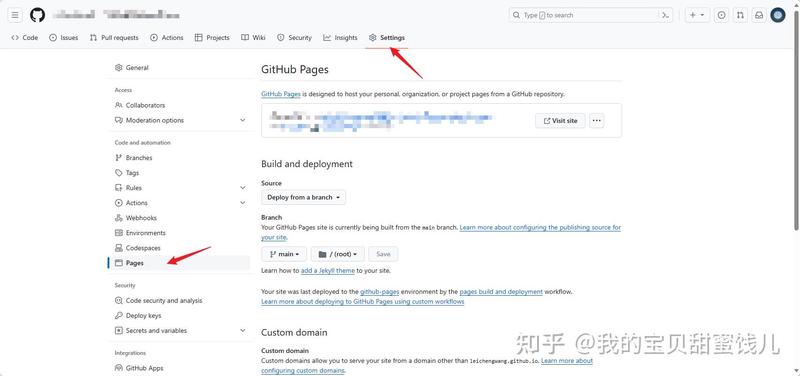The image size is (800, 376).
Task: Expand the Secrets and variables chevron
Action: (243, 331)
